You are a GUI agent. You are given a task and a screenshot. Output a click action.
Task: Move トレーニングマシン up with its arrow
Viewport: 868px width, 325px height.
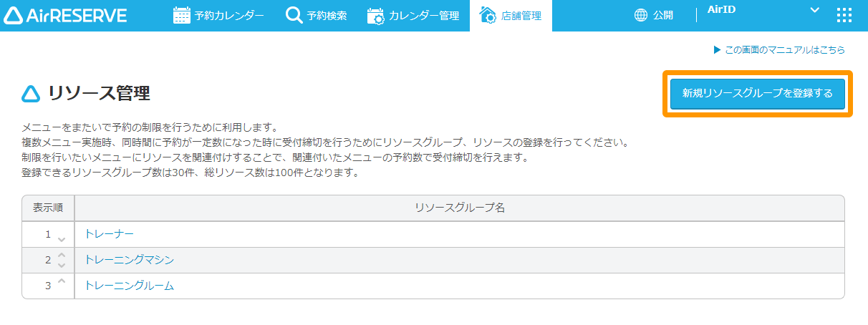coord(62,255)
